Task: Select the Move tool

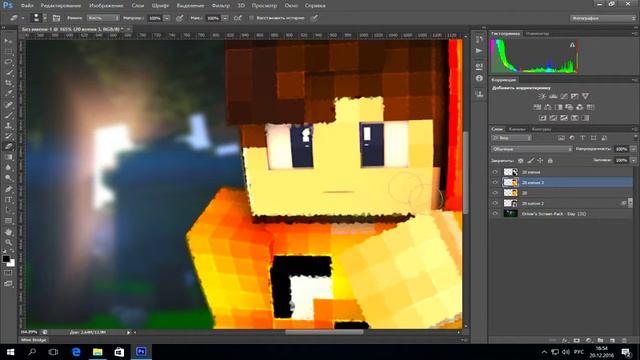Action: [x=8, y=41]
